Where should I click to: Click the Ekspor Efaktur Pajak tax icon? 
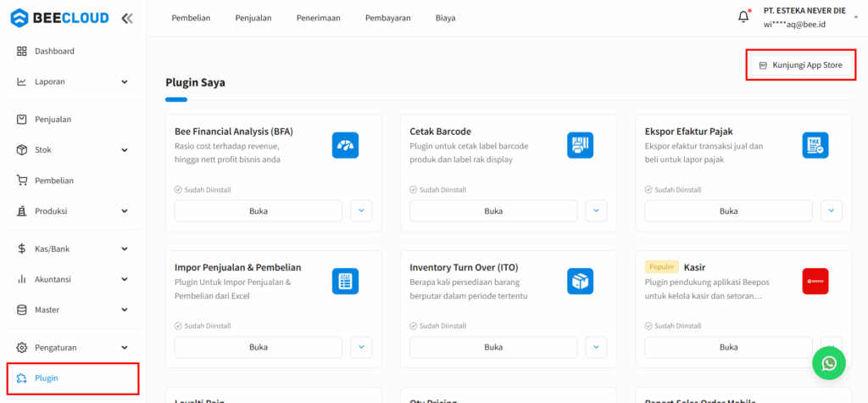point(815,145)
